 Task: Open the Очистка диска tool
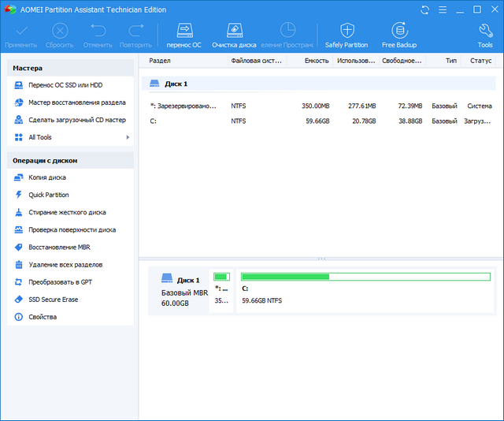[x=234, y=35]
